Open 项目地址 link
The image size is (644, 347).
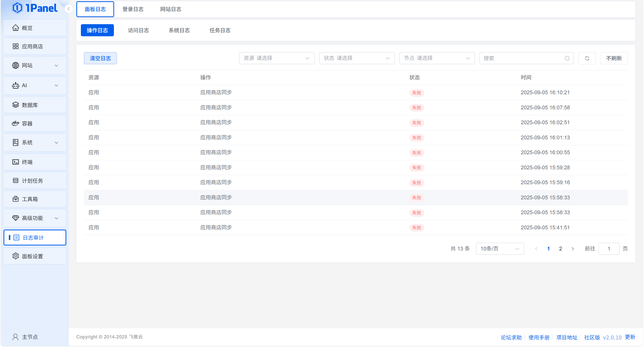567,337
